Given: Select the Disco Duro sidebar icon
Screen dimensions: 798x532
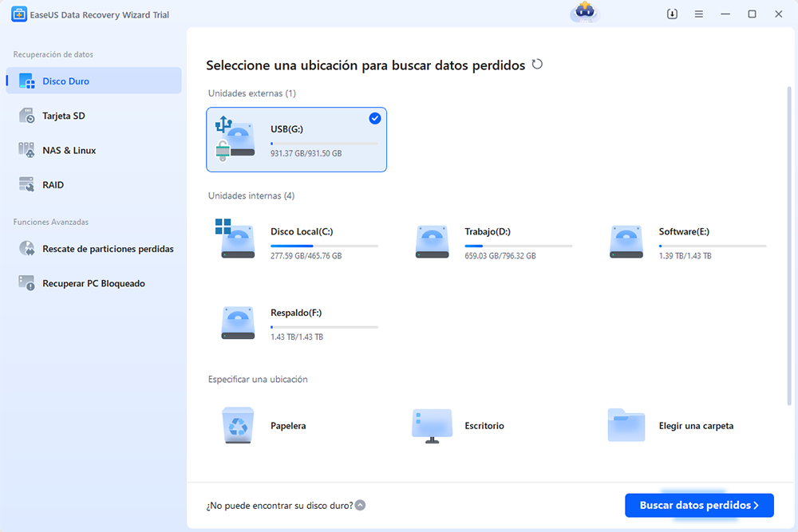Looking at the screenshot, I should [26, 81].
